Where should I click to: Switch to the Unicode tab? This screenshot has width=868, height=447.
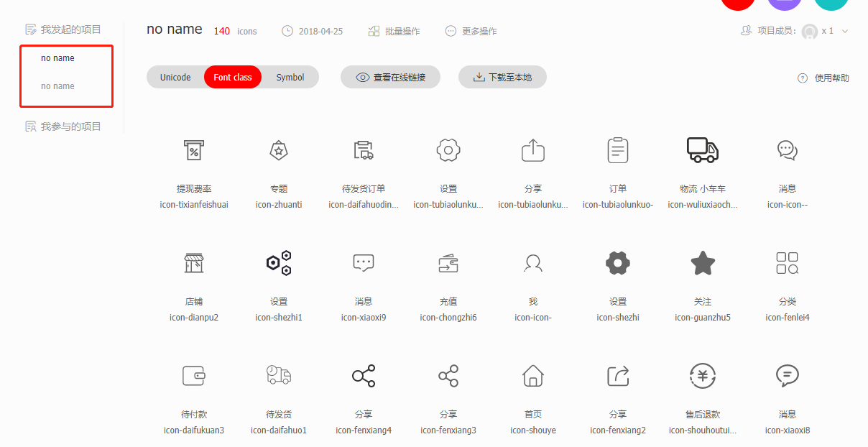click(x=175, y=77)
